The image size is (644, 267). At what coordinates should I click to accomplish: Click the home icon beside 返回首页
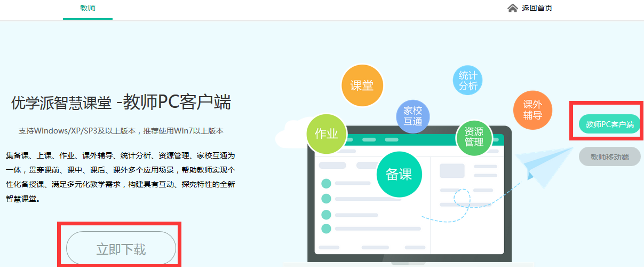click(512, 8)
